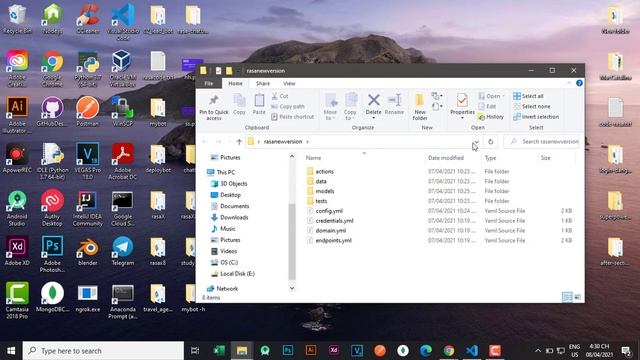Create a New folder from ribbon
This screenshot has width=640, height=360.
point(420,107)
